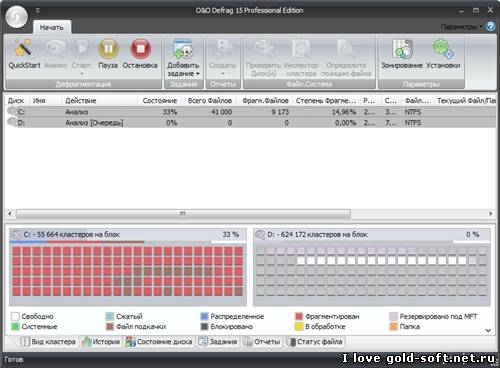Select the D: drive queued analysis row
Viewport: 500px width, 368px height.
pos(251,123)
